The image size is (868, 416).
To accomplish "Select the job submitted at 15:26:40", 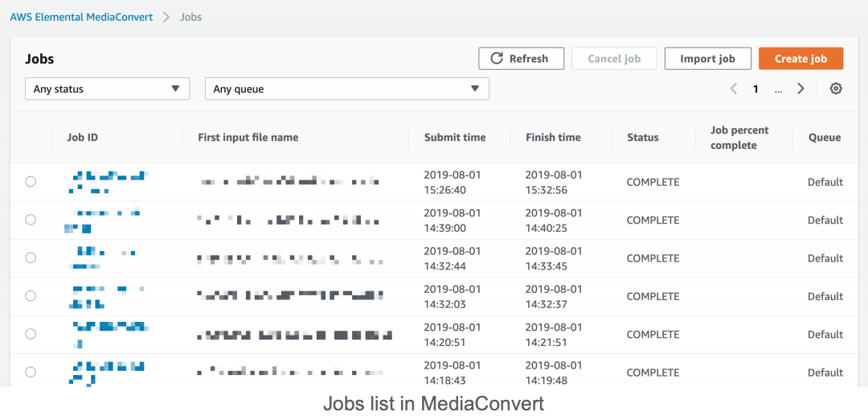I will [x=31, y=182].
